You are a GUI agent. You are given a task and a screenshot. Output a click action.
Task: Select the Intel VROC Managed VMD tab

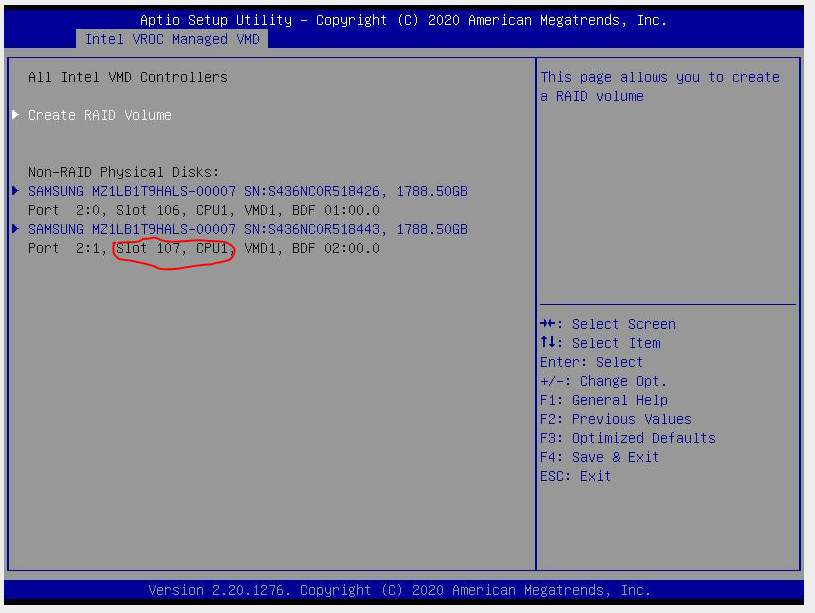[173, 39]
